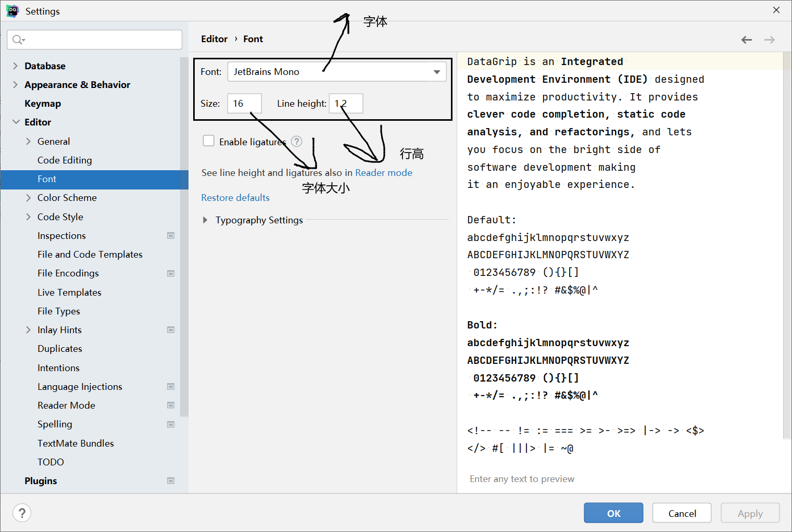
Task: Click the font preview pane scrollbar
Action: coord(787,246)
